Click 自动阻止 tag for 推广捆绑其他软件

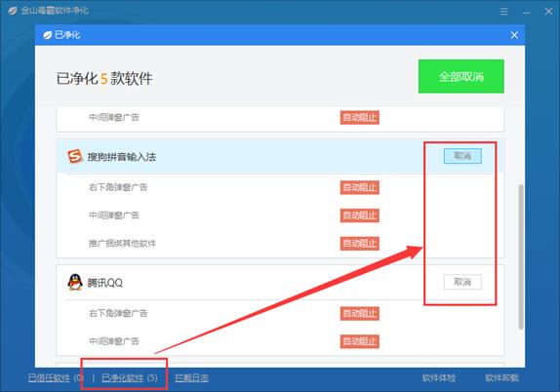360,244
